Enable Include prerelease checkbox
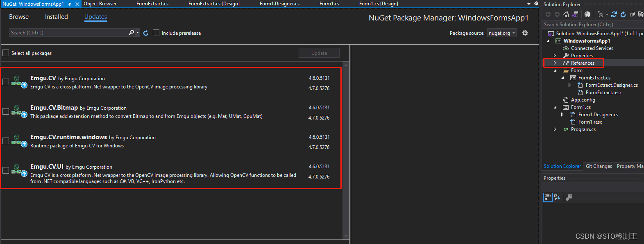The height and width of the screenshot is (244, 644). coord(156,33)
